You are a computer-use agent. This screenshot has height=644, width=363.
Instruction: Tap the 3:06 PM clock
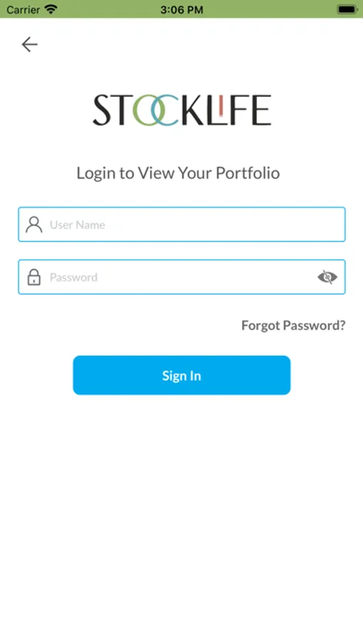[x=182, y=9]
